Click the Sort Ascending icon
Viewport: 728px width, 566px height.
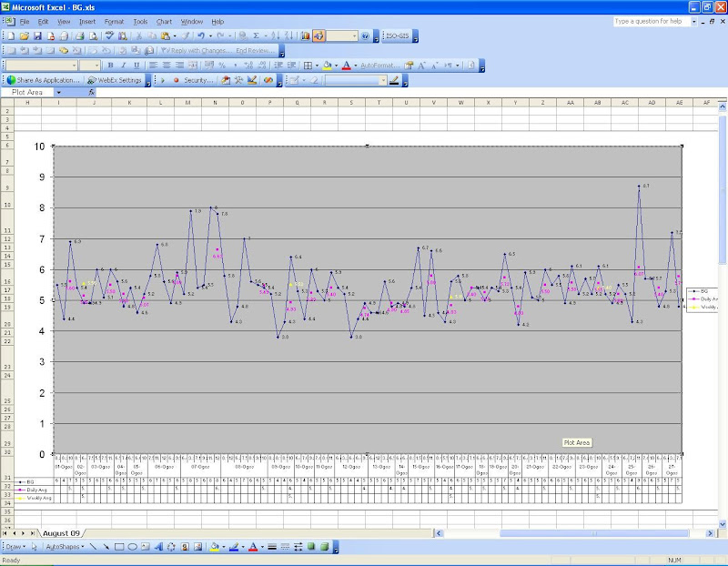pyautogui.click(x=276, y=35)
